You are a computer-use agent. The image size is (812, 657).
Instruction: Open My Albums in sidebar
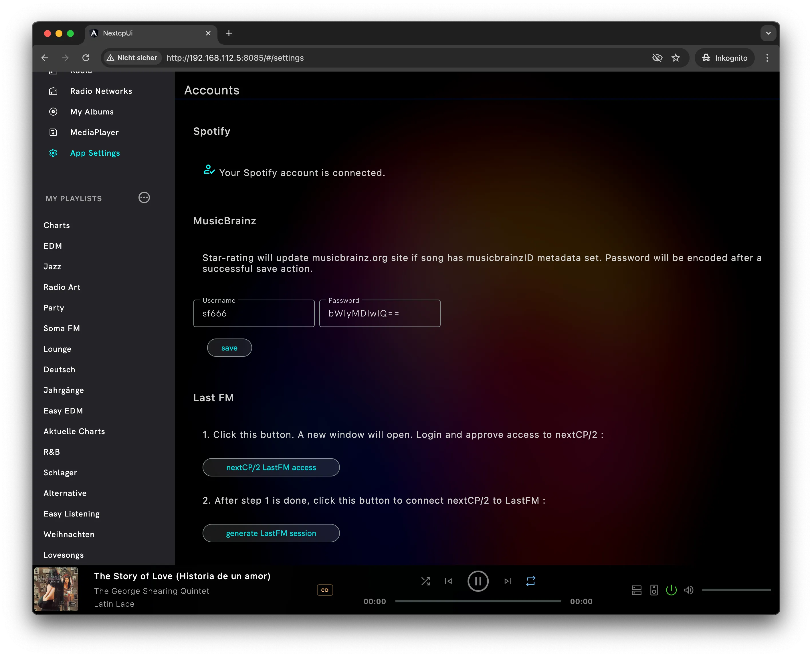tap(92, 112)
